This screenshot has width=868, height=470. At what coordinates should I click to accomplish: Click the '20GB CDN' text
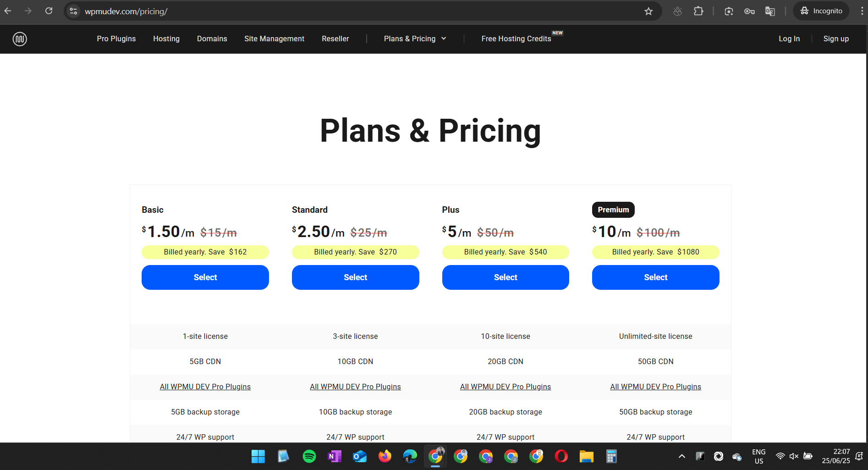505,362
